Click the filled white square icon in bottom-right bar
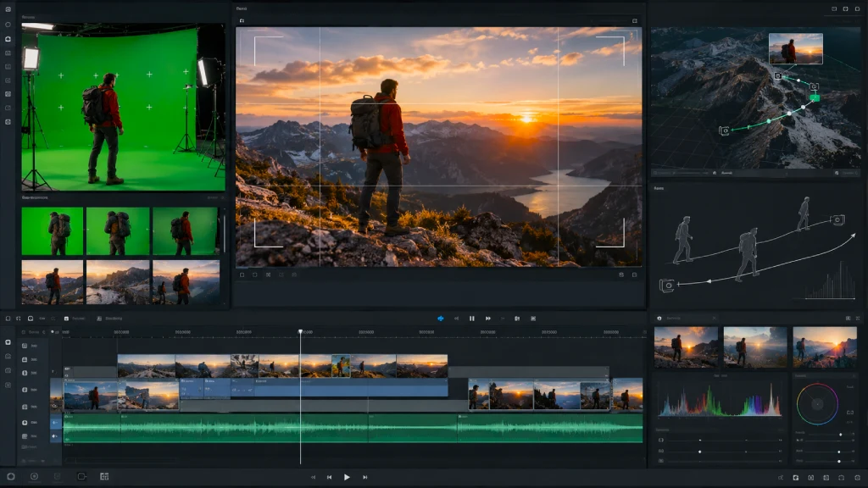Image resolution: width=868 pixels, height=488 pixels. click(x=795, y=478)
